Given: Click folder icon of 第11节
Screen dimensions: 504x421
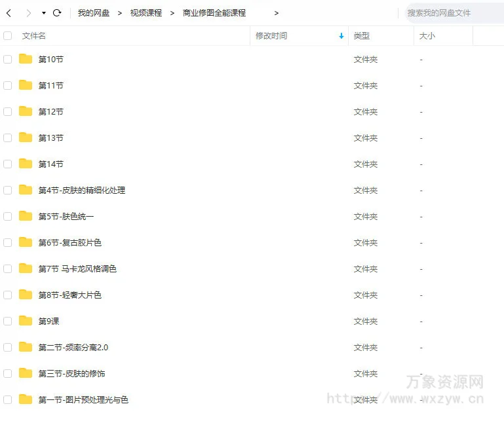Looking at the screenshot, I should pos(26,84).
